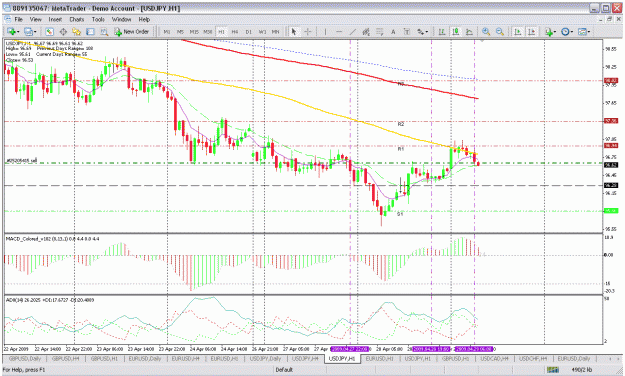Switch to the GBPUSD,H4 chart tab
Image resolution: width=625 pixels, height=376 pixels.
click(65, 359)
